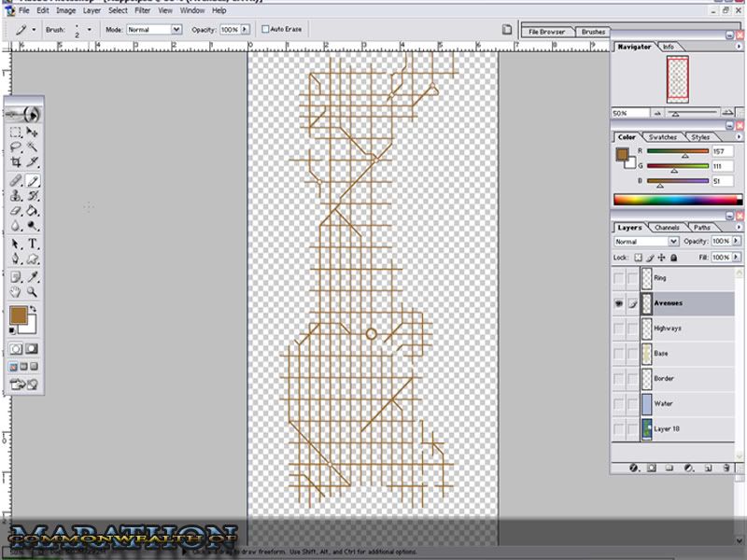
Task: Open the File Browser palette tab
Action: [546, 32]
